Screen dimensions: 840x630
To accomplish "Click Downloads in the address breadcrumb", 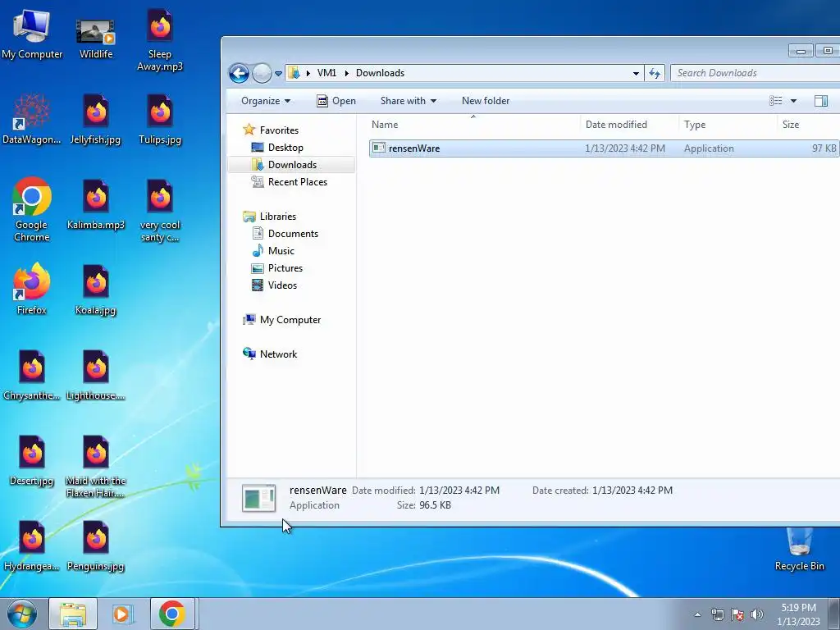I will (380, 73).
